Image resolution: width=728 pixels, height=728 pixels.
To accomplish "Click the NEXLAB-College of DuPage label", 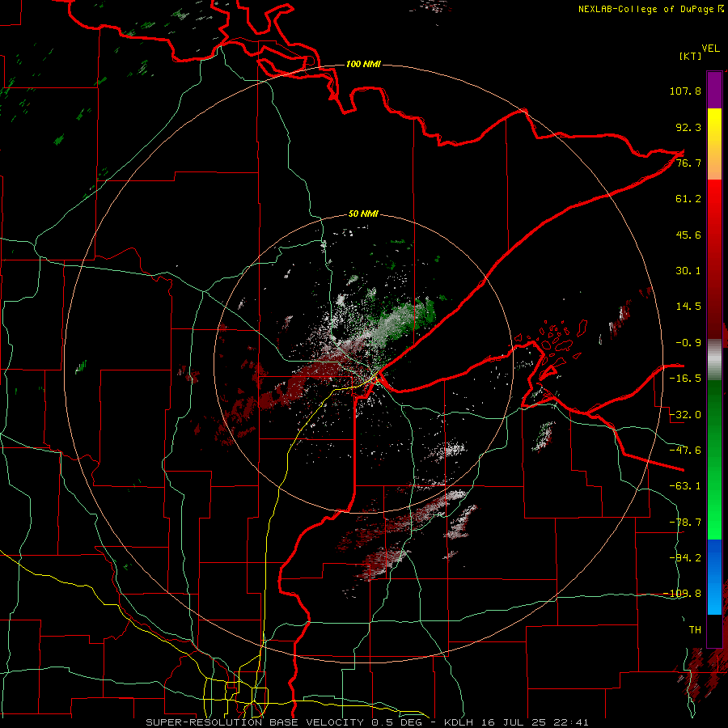I will point(645,9).
